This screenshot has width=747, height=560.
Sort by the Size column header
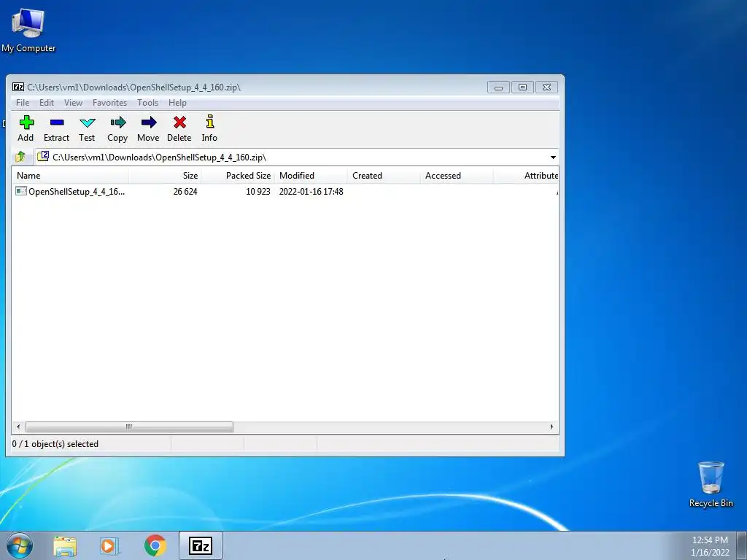click(165, 176)
